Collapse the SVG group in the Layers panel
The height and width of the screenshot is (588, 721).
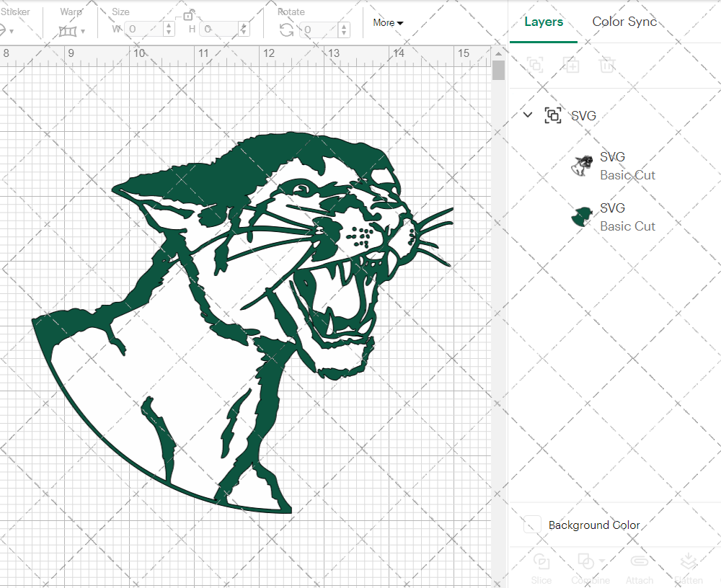(x=527, y=115)
